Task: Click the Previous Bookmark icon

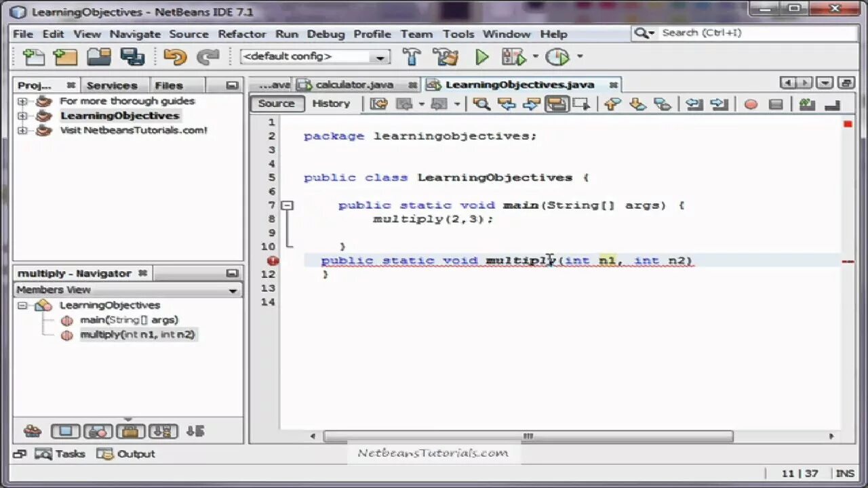Action: click(x=612, y=104)
